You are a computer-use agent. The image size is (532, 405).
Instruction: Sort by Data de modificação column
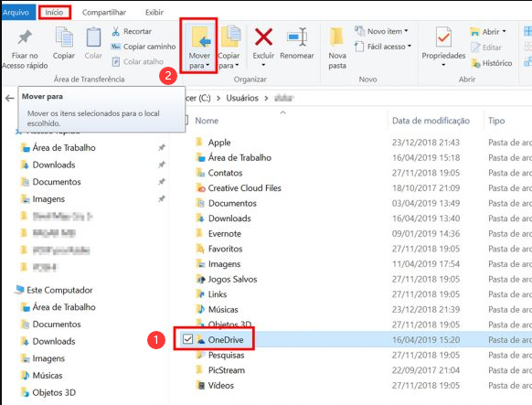[431, 121]
